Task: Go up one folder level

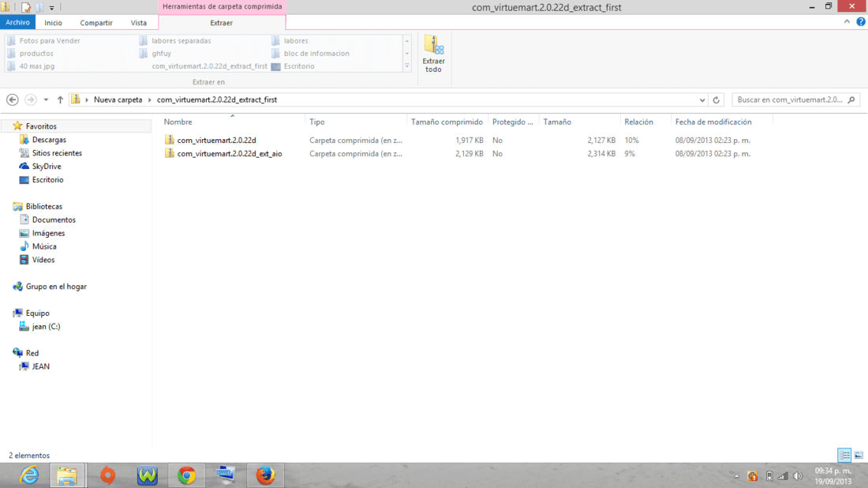Action: pos(60,99)
